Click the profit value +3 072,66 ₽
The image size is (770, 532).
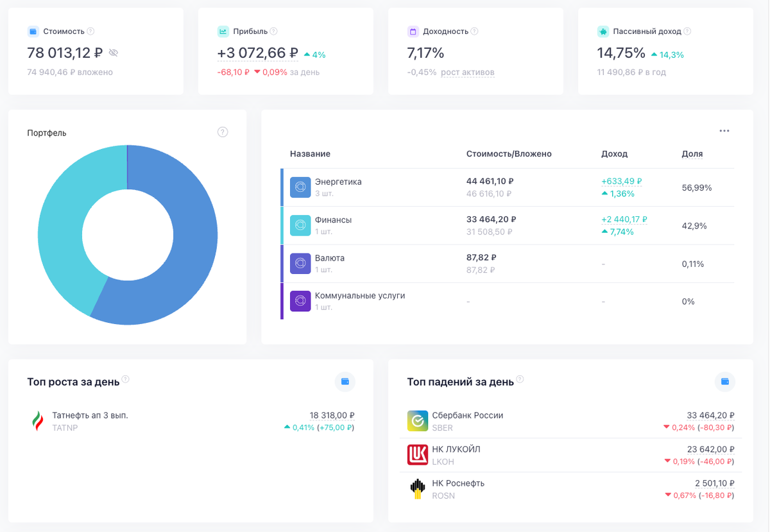click(x=258, y=53)
